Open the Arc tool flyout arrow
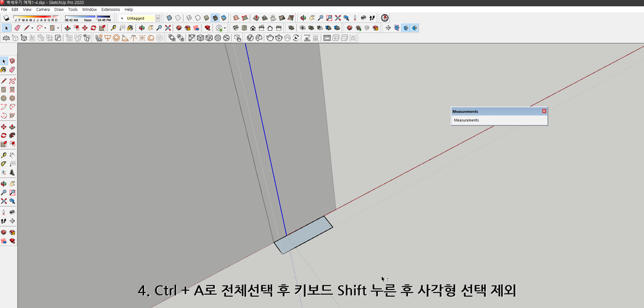The height and width of the screenshot is (308, 644). (x=45, y=28)
